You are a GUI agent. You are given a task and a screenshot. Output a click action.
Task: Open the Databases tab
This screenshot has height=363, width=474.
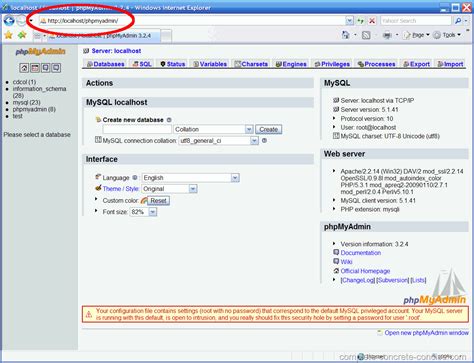(105, 64)
